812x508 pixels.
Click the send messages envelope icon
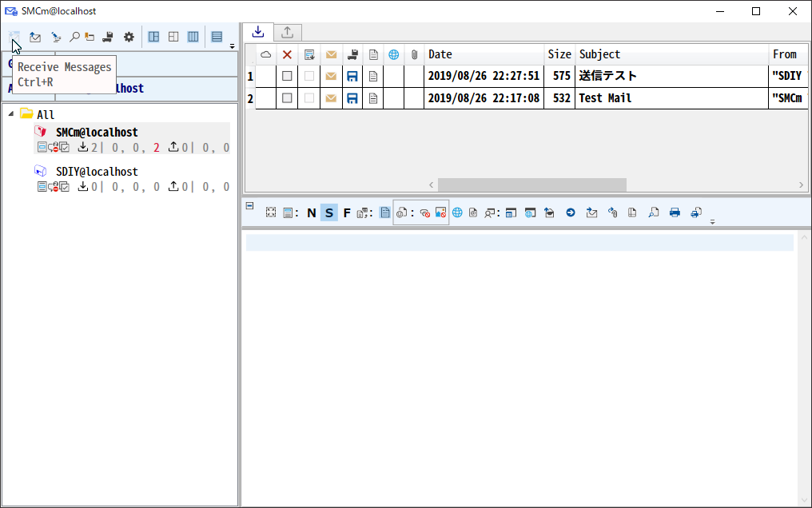(35, 37)
